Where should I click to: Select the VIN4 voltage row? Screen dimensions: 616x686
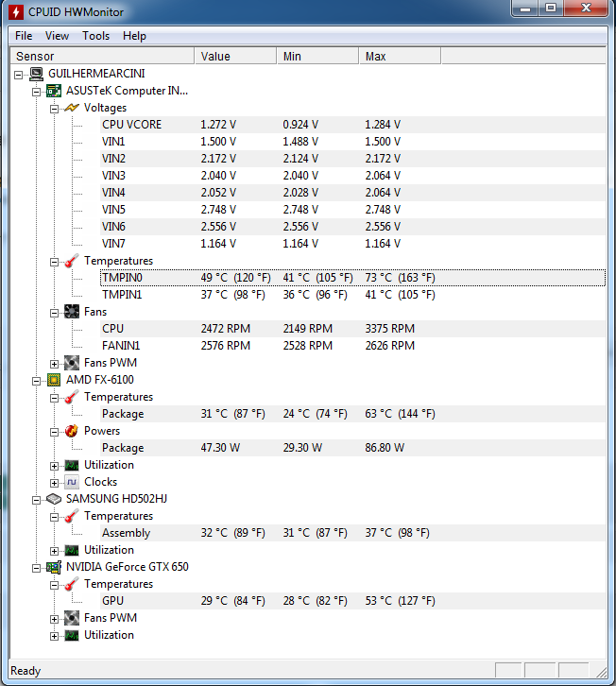[x=352, y=193]
